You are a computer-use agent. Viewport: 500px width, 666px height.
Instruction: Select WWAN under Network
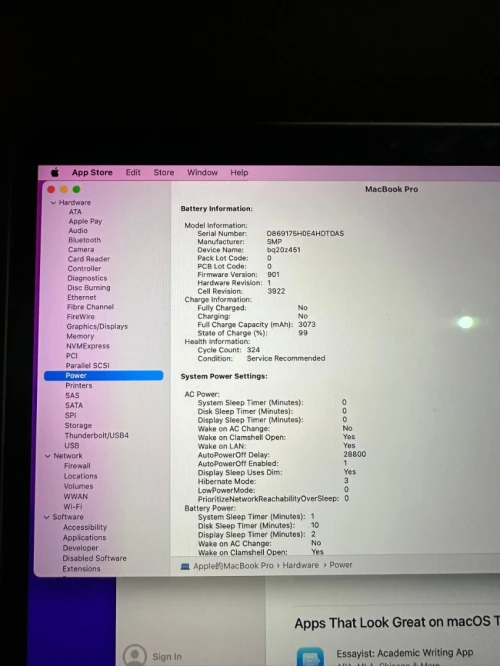[76, 497]
